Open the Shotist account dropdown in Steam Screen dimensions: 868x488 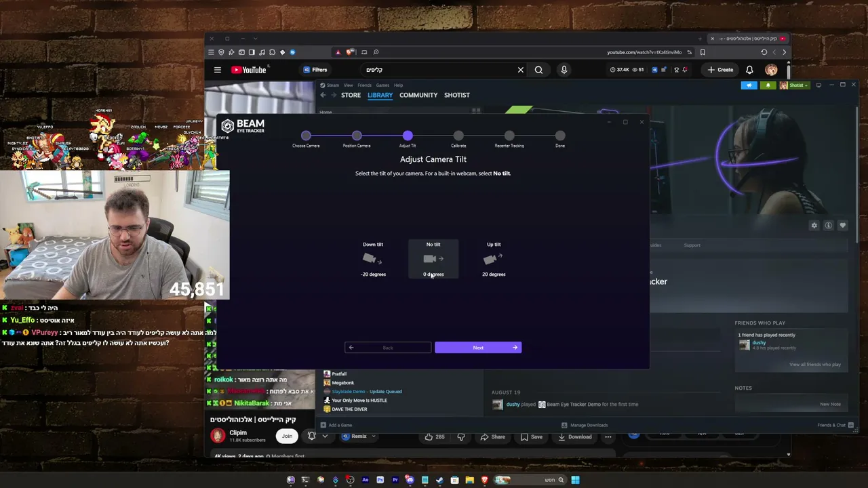point(793,85)
